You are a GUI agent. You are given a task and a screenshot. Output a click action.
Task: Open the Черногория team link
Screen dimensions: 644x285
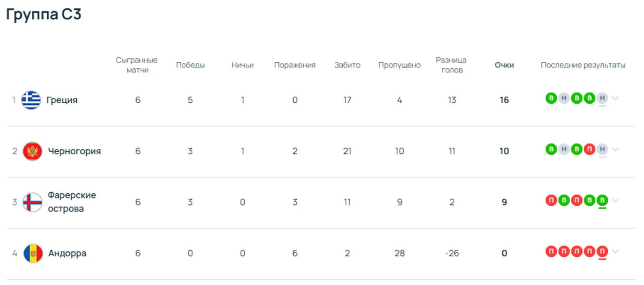tap(74, 151)
